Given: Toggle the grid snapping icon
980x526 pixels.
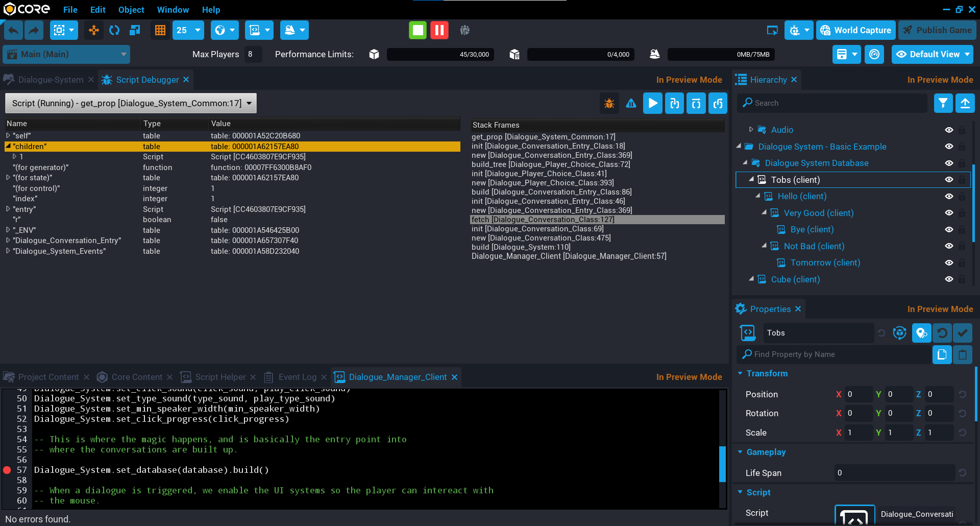Looking at the screenshot, I should pos(160,30).
